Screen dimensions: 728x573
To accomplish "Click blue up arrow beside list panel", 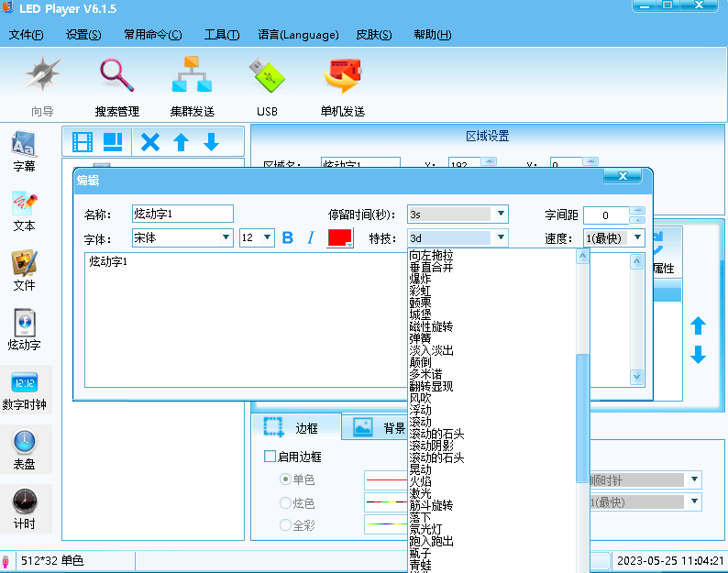I will tap(698, 325).
